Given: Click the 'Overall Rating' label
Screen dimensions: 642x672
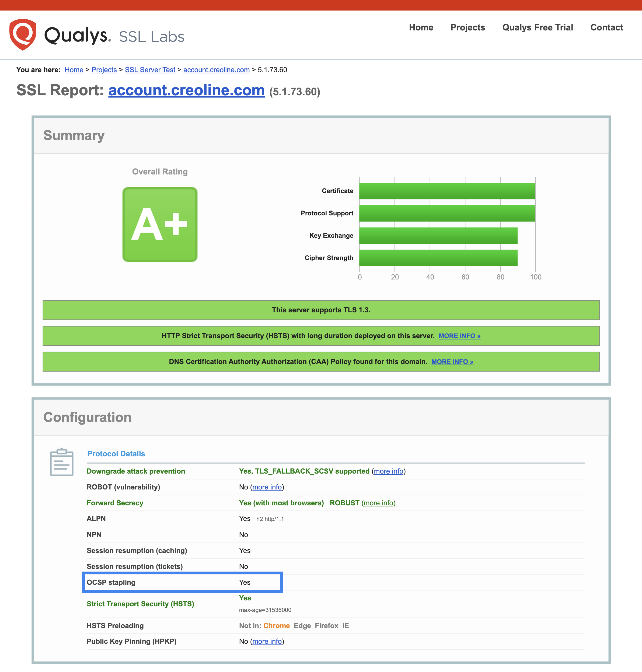Looking at the screenshot, I should click(160, 172).
